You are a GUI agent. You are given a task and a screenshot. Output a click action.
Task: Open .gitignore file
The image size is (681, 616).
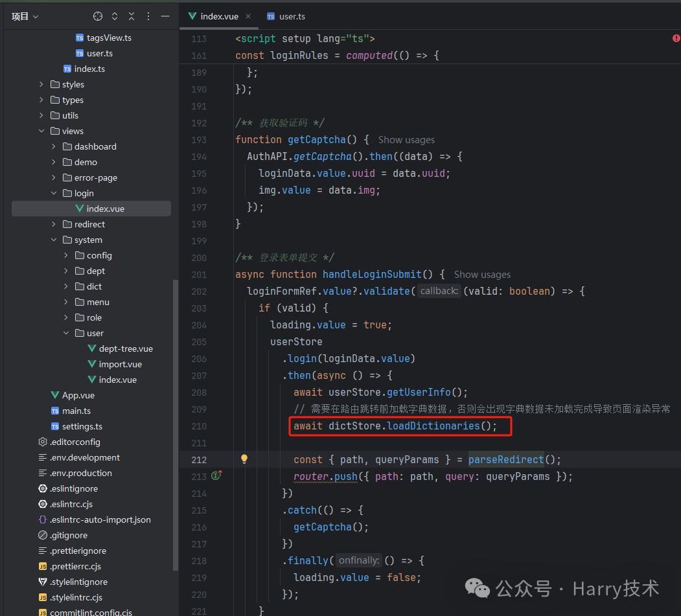[63, 535]
